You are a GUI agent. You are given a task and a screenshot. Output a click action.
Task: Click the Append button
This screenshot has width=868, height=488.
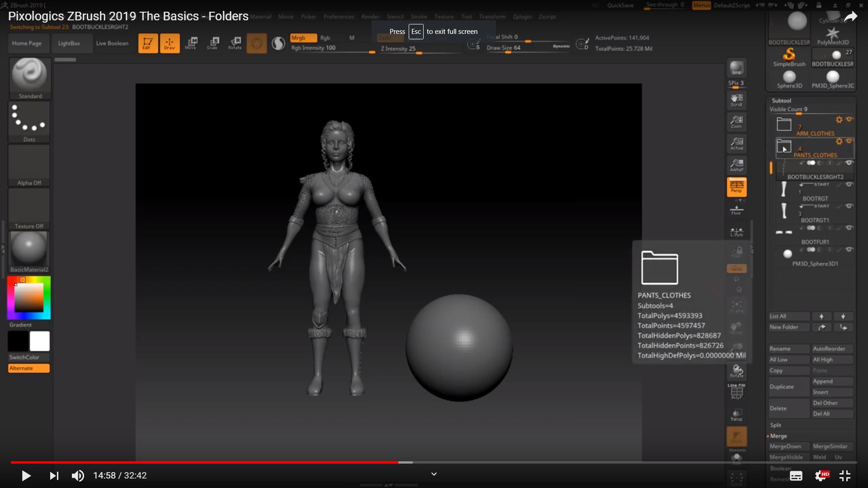click(832, 381)
